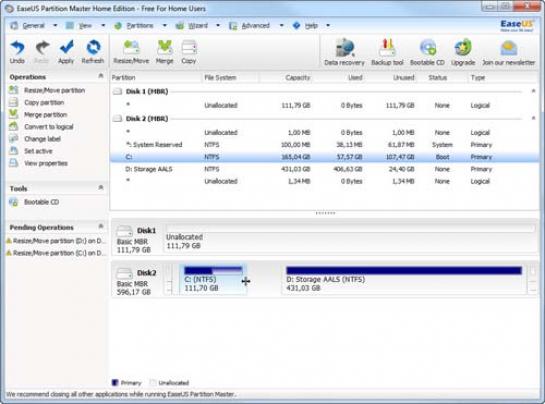Select Set active operation
Screen dimensions: 545x404
pos(38,151)
